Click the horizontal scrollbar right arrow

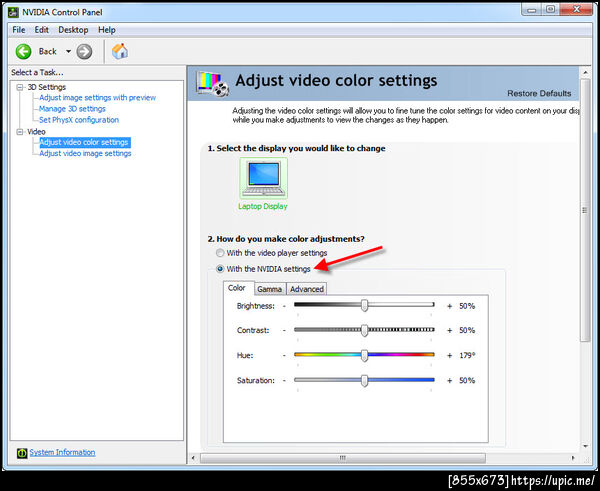click(573, 458)
